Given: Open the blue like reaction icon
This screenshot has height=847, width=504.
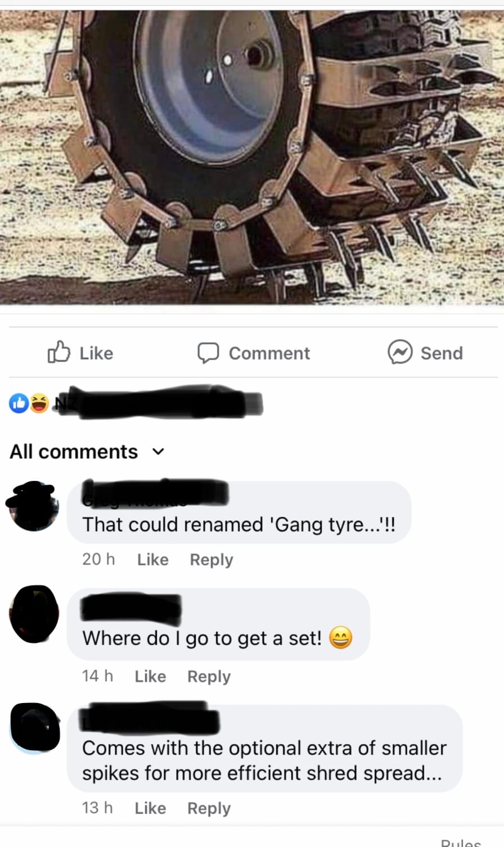Looking at the screenshot, I should click(19, 403).
